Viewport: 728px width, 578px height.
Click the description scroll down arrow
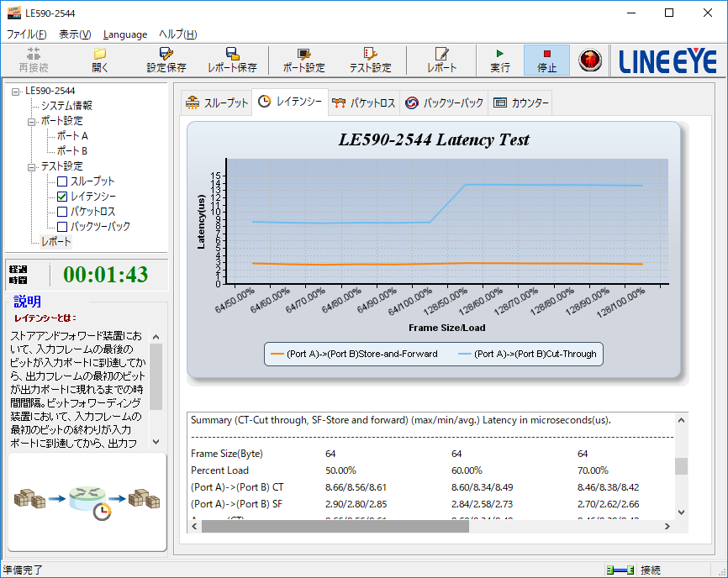(156, 442)
